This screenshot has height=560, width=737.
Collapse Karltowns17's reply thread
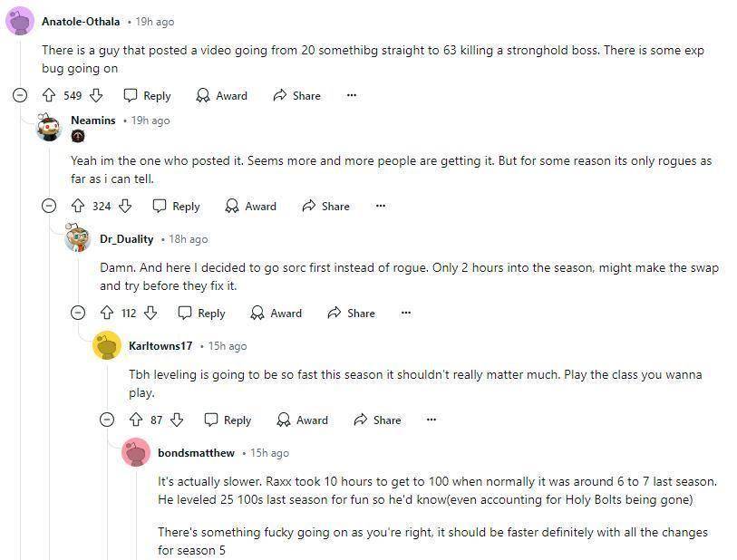107,420
